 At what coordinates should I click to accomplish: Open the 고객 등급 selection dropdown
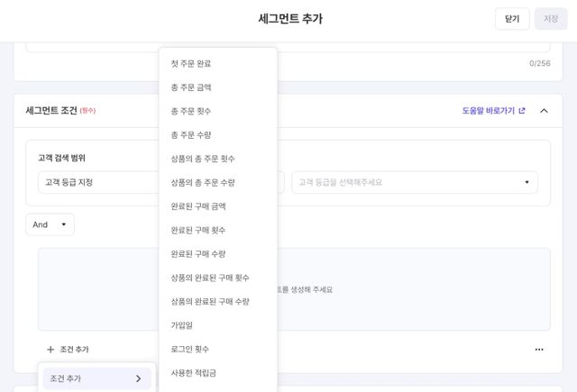click(x=415, y=182)
